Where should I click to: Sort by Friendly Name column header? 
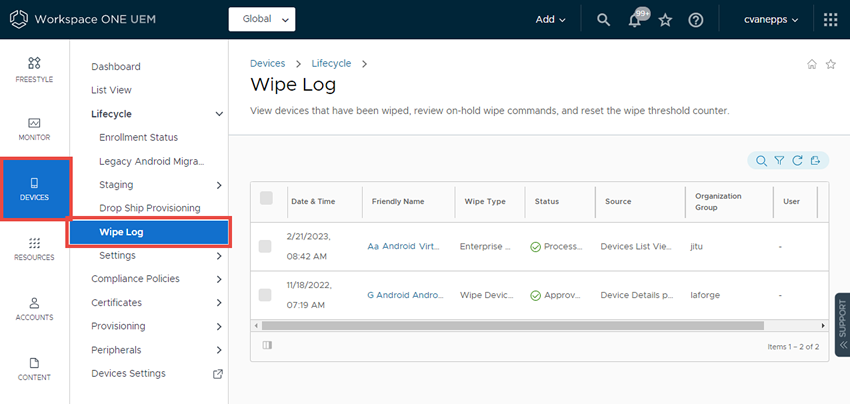point(397,201)
